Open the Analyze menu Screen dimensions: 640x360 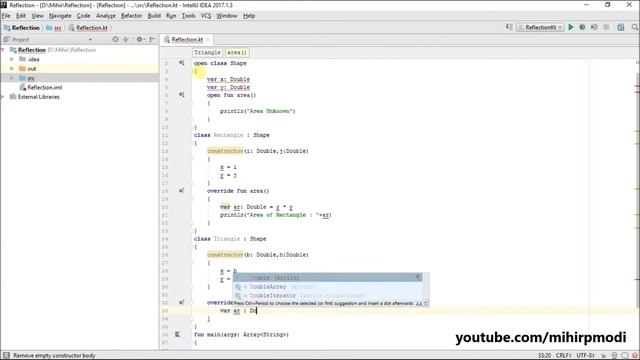coord(106,16)
